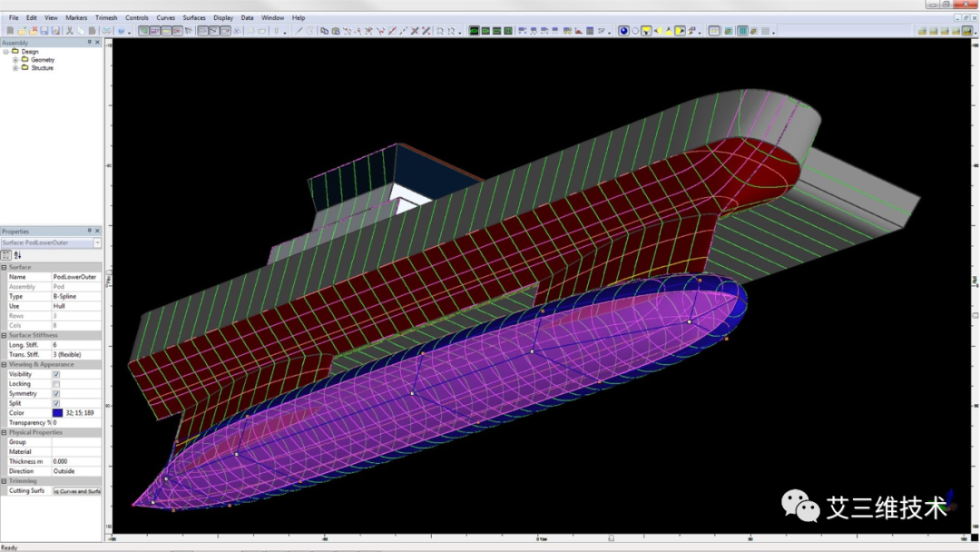Collapse the Viewing & Appearance section

pyautogui.click(x=4, y=364)
